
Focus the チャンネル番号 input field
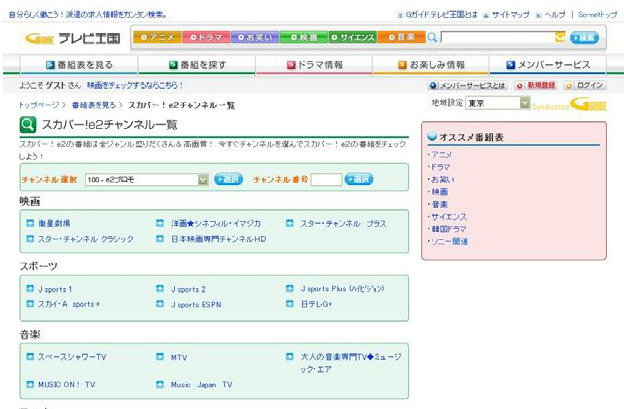(326, 180)
